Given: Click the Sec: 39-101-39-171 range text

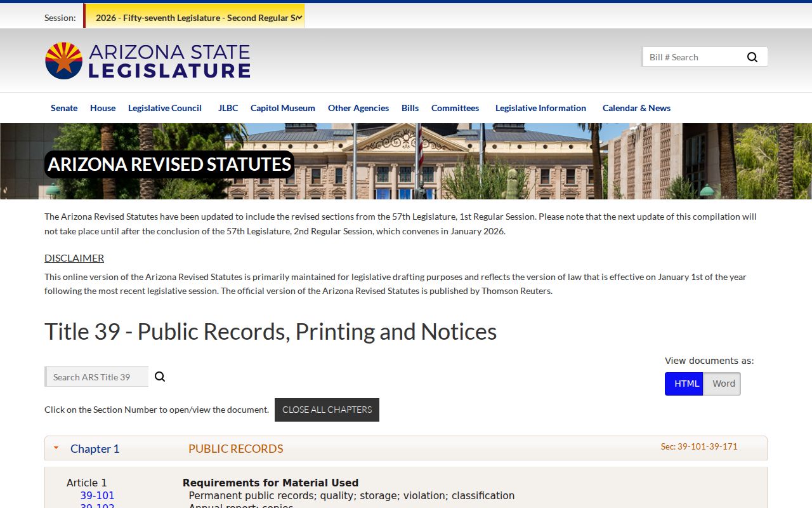Looking at the screenshot, I should point(699,446).
